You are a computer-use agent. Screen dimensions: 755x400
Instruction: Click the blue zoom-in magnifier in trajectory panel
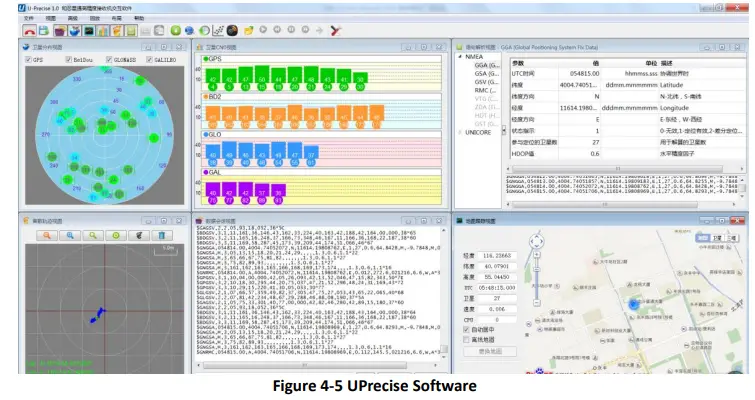pyautogui.click(x=70, y=235)
